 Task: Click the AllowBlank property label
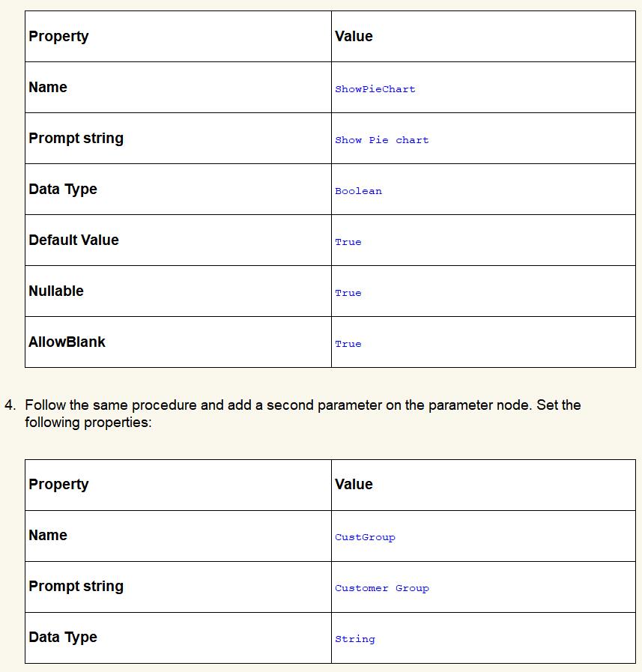pyautogui.click(x=67, y=342)
